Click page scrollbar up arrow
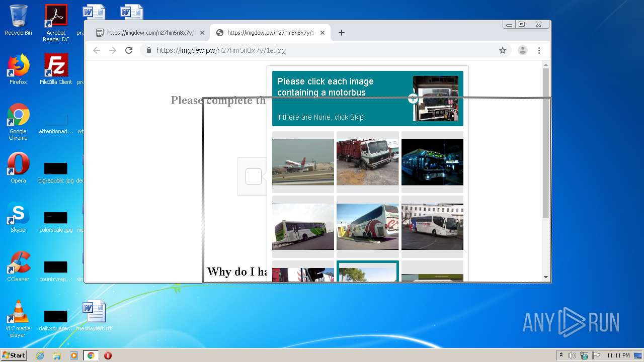The width and height of the screenshot is (644, 362). pyautogui.click(x=546, y=65)
